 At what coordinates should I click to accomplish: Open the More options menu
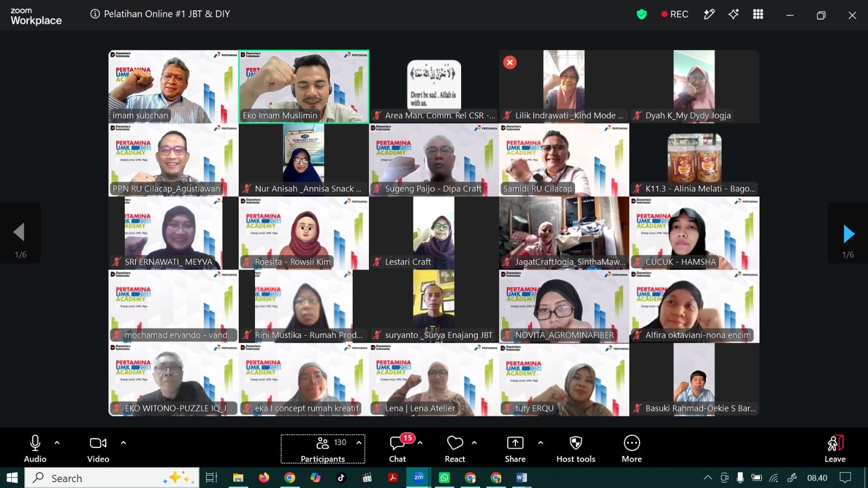coord(632,448)
